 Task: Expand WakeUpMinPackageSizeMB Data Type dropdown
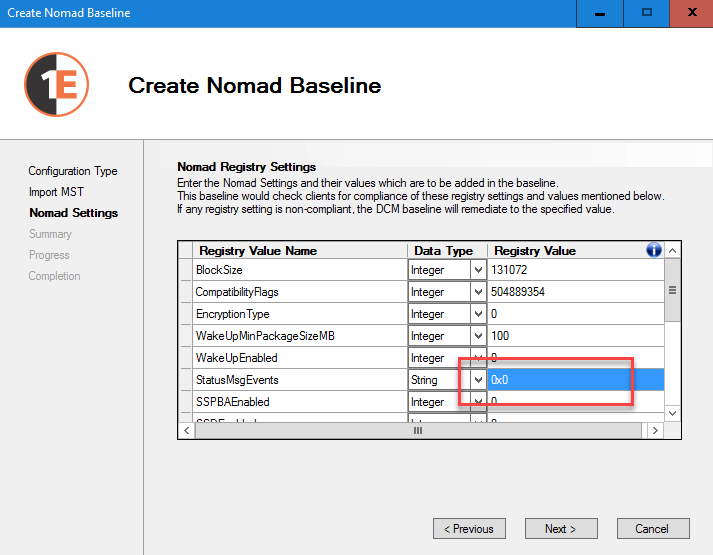(x=478, y=336)
